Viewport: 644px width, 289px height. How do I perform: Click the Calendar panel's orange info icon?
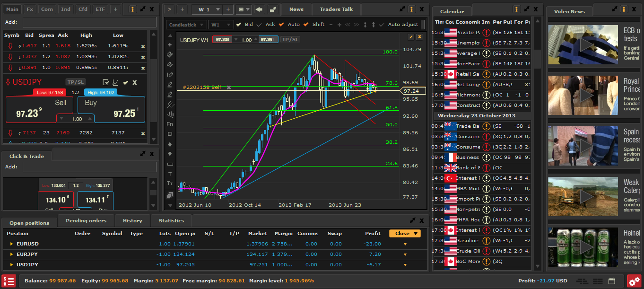tap(516, 9)
